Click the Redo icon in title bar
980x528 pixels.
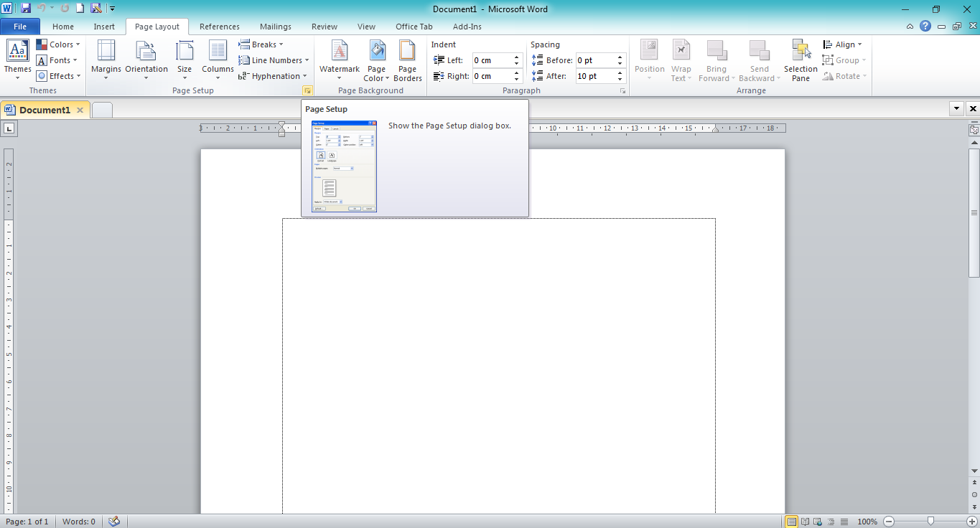65,9
